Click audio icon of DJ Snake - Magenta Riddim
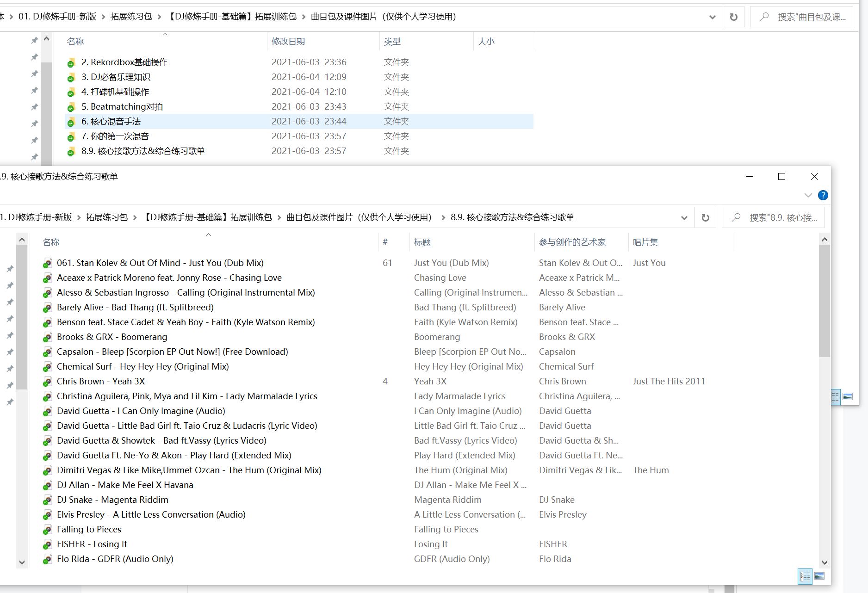868x593 pixels. point(47,500)
